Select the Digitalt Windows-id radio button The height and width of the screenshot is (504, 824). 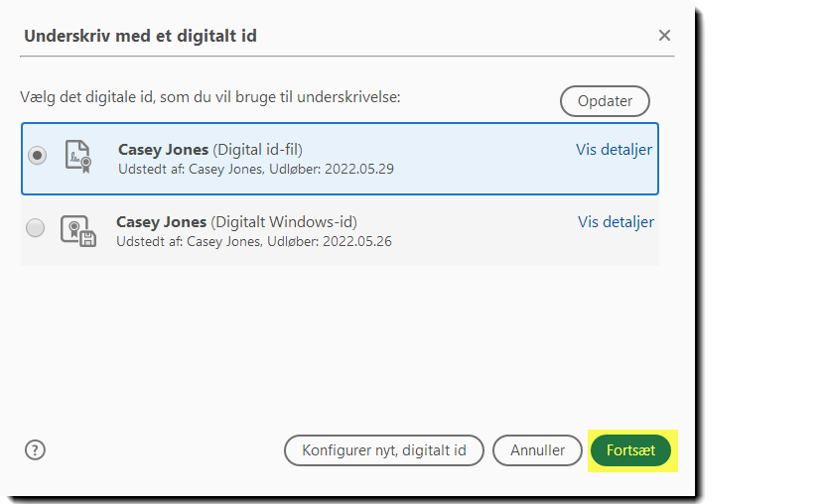36,229
